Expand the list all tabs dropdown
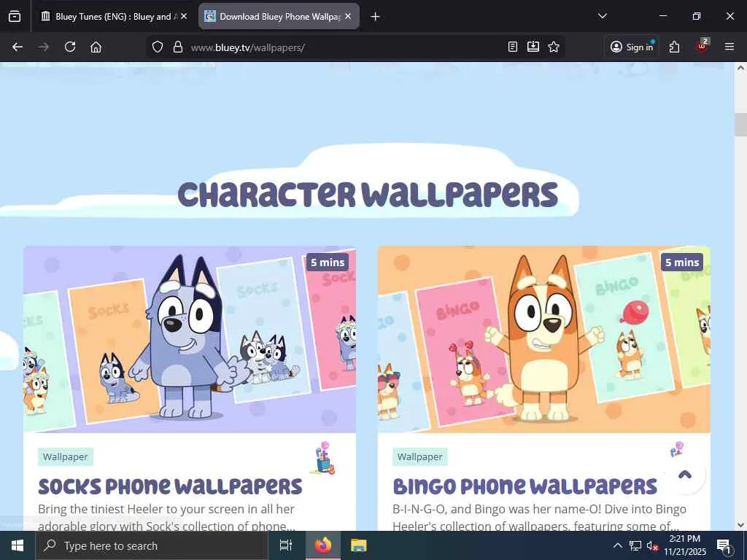Viewport: 747px width, 560px height. [602, 16]
